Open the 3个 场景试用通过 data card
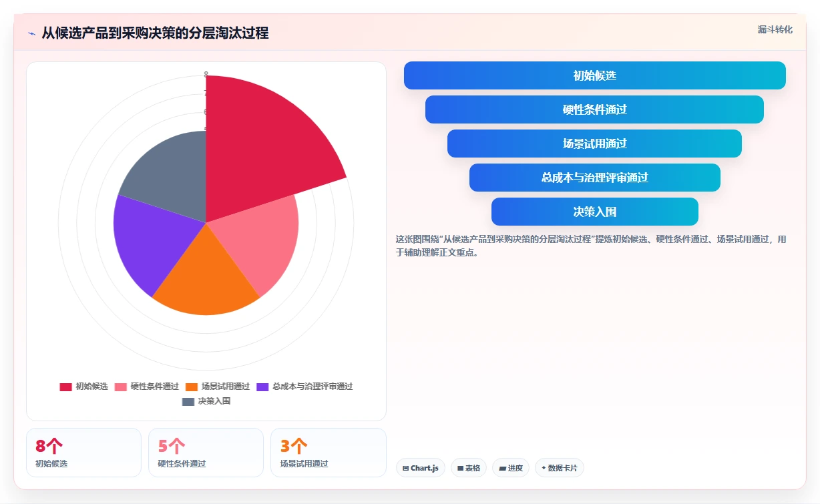820x504 pixels. click(329, 453)
